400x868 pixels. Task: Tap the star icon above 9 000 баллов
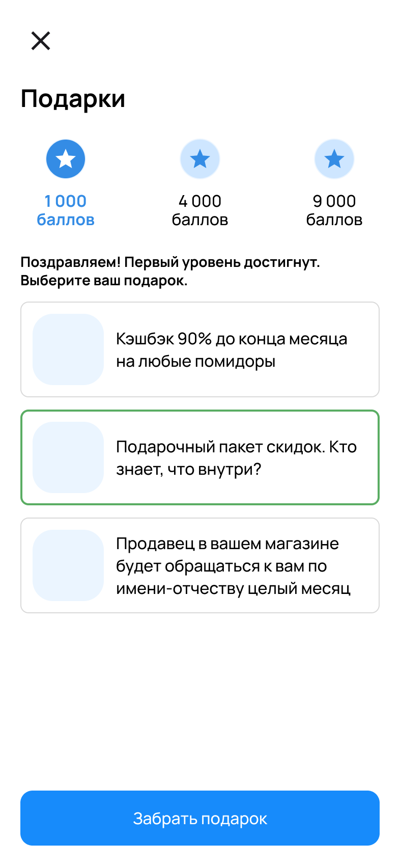(x=334, y=159)
